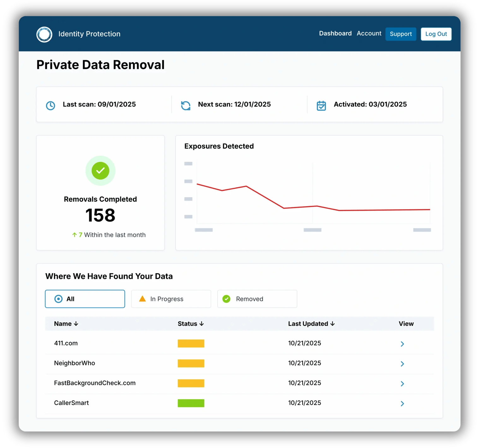Open details chevron for FastBackgroundCheck.com
This screenshot has height=448, width=482.
point(402,384)
